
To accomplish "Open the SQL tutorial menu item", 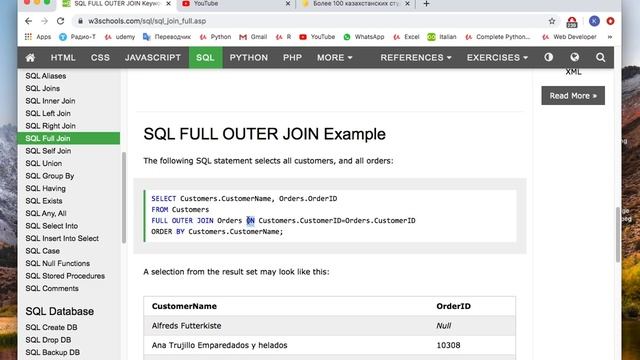I will (205, 58).
